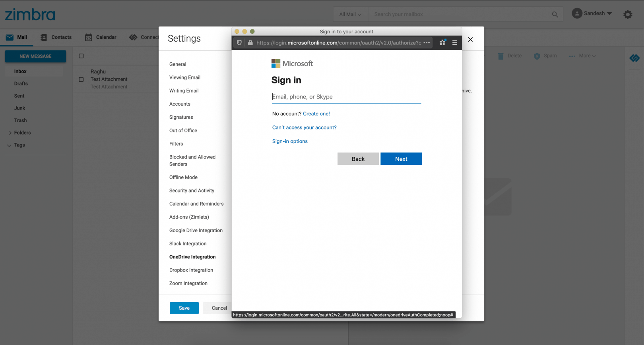Click the Microsoft logo
644x345 pixels.
[x=292, y=64]
